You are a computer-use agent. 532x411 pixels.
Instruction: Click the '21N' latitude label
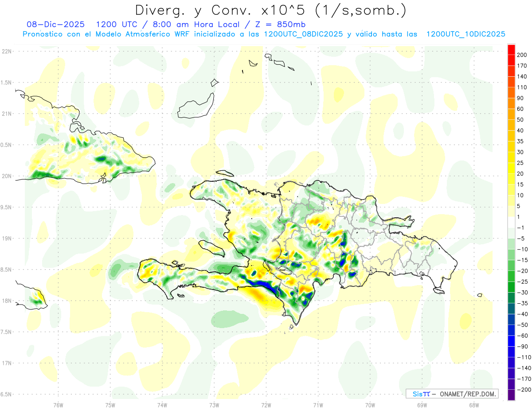[x=7, y=114]
